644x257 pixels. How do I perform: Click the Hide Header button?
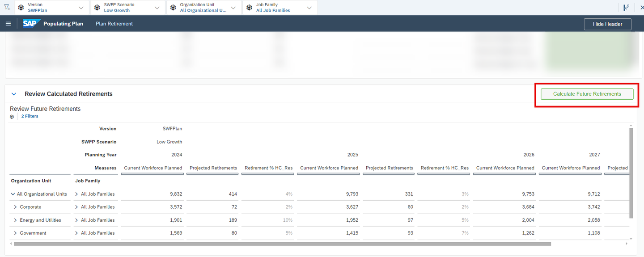click(607, 24)
